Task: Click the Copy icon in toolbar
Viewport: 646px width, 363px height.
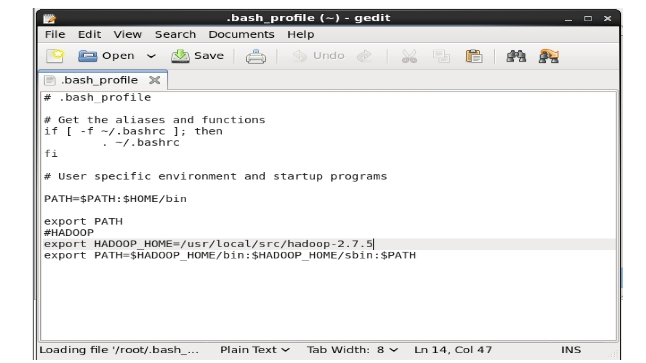Action: pyautogui.click(x=441, y=56)
